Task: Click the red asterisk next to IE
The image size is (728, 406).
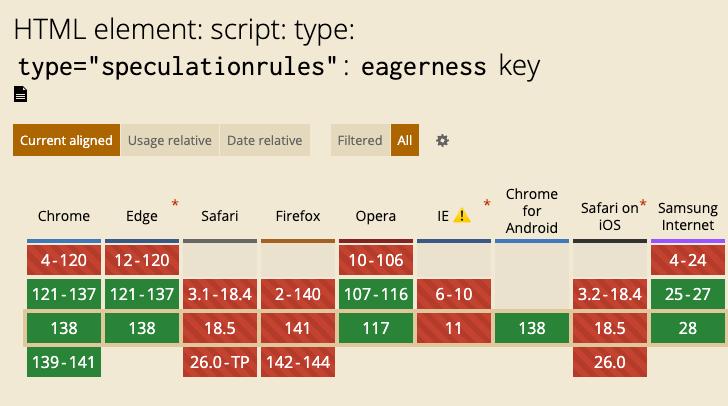Action: pyautogui.click(x=487, y=205)
